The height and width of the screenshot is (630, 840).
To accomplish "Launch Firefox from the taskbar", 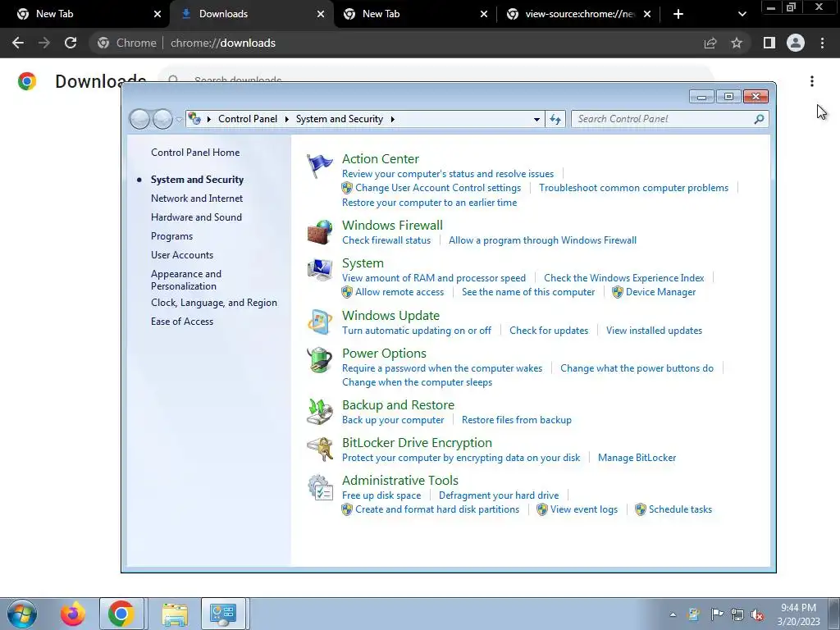I will tap(73, 614).
